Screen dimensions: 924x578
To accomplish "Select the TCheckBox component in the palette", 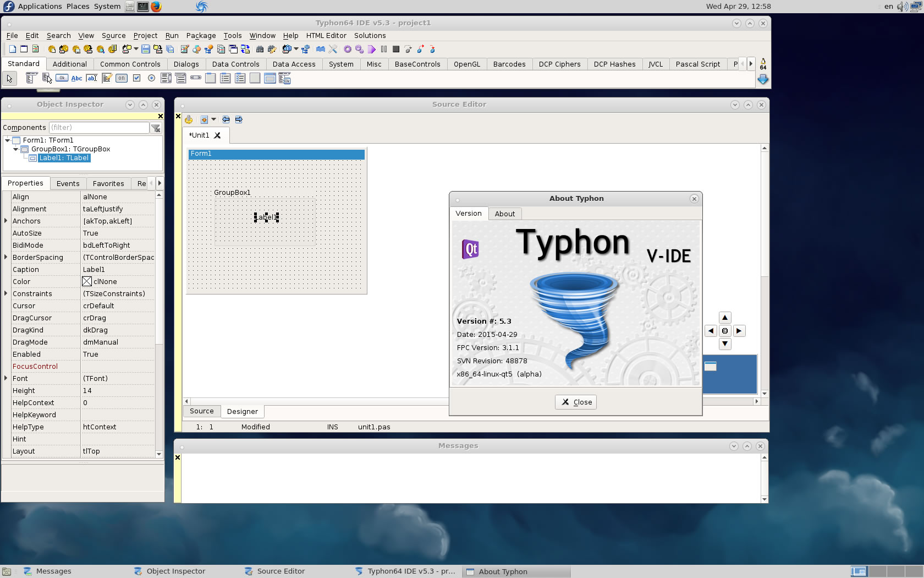I will point(136,78).
